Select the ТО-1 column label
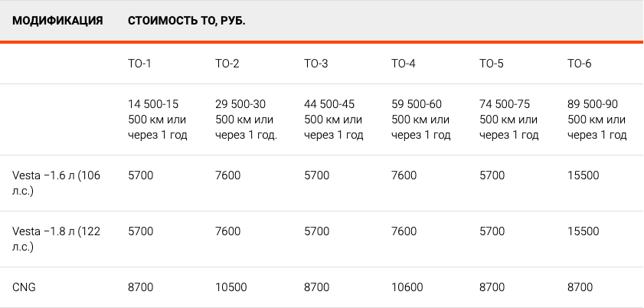This screenshot has width=644, height=308. [139, 64]
